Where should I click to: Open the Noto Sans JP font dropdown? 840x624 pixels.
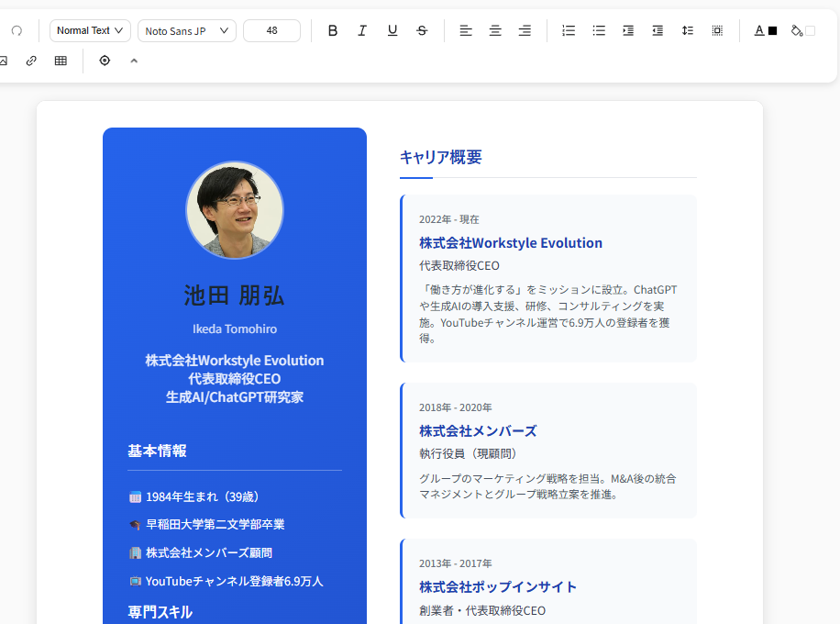coord(186,30)
